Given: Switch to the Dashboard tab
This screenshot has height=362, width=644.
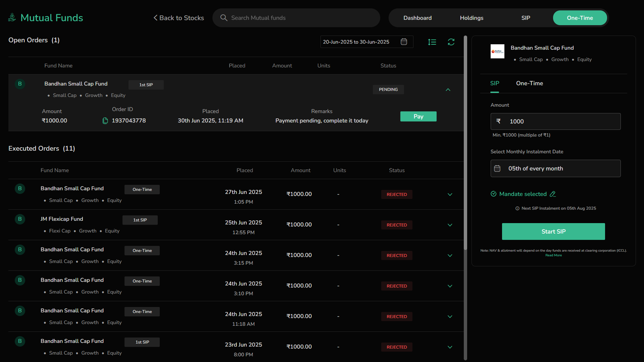Looking at the screenshot, I should tap(417, 18).
